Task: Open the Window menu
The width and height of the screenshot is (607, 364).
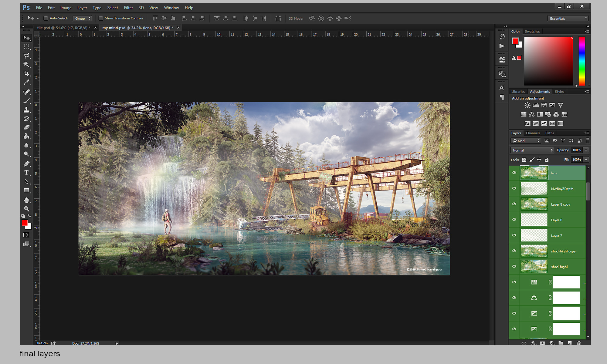Action: click(171, 8)
